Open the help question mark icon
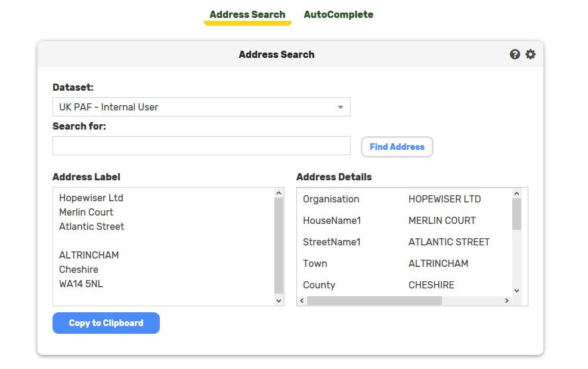The width and height of the screenshot is (588, 369). (x=515, y=54)
